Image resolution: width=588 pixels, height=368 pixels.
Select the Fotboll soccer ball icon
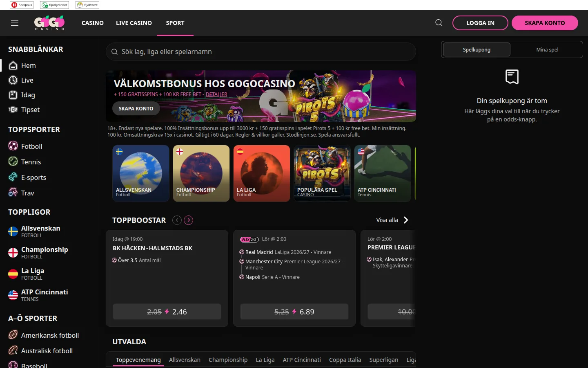pos(13,146)
